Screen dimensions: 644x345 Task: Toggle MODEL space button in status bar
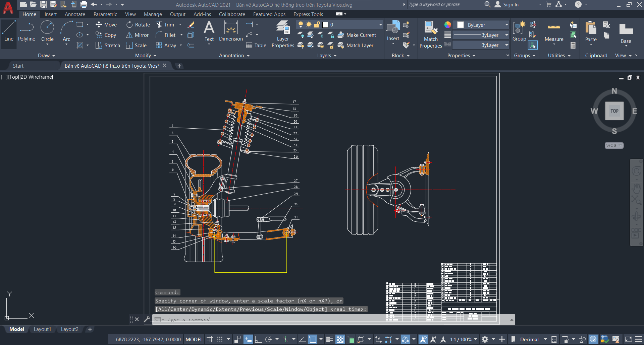(x=194, y=339)
